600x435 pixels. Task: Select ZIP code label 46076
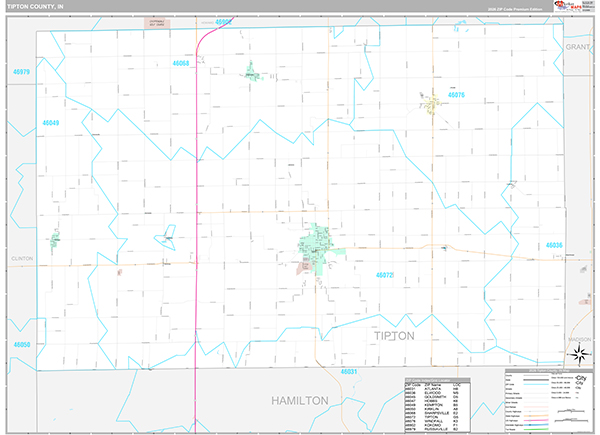tap(456, 95)
